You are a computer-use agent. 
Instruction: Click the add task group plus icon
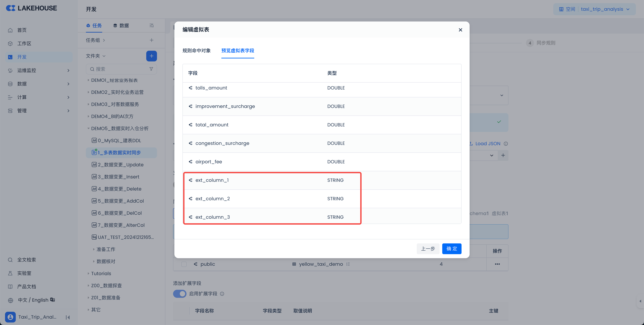coord(151,40)
